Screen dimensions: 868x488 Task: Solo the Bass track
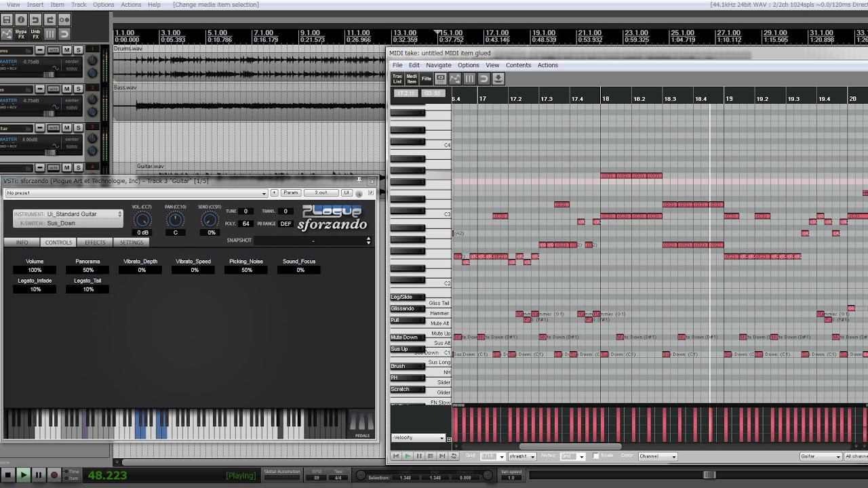click(78, 89)
